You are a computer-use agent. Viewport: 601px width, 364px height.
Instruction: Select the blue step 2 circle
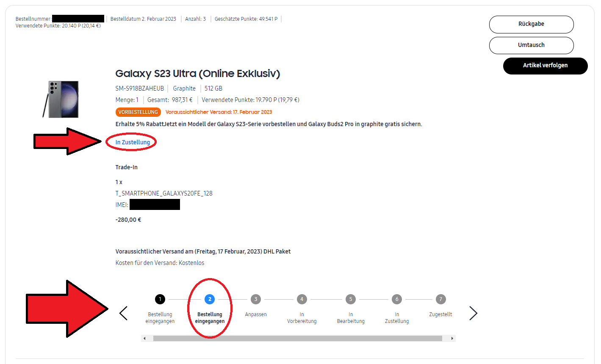pos(210,299)
